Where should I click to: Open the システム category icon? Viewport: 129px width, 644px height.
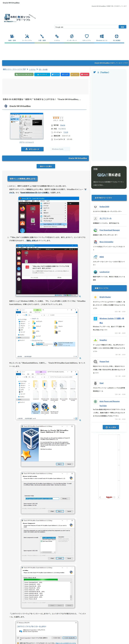[57, 36]
